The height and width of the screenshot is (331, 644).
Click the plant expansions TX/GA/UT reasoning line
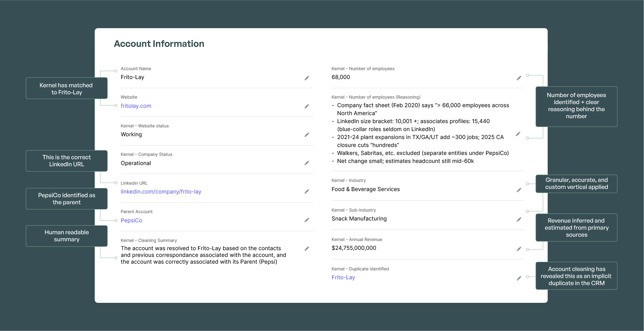pyautogui.click(x=418, y=141)
